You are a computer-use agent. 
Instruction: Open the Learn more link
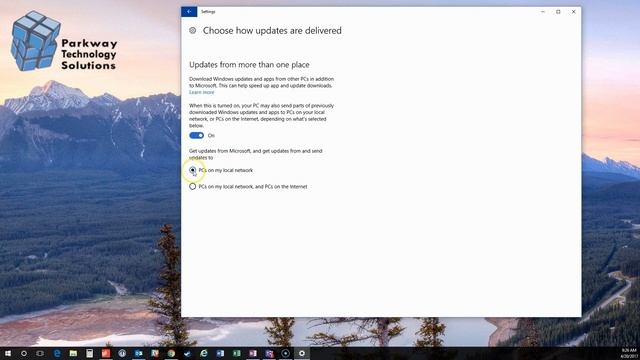coord(201,92)
